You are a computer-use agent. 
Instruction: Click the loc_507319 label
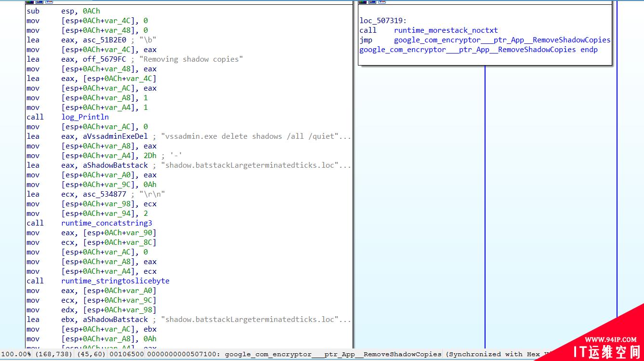point(383,21)
